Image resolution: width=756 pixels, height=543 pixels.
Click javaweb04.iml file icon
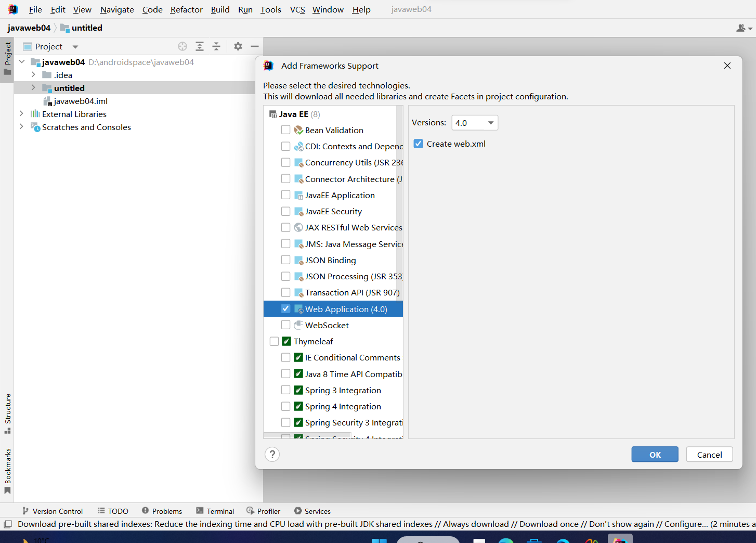pyautogui.click(x=47, y=101)
